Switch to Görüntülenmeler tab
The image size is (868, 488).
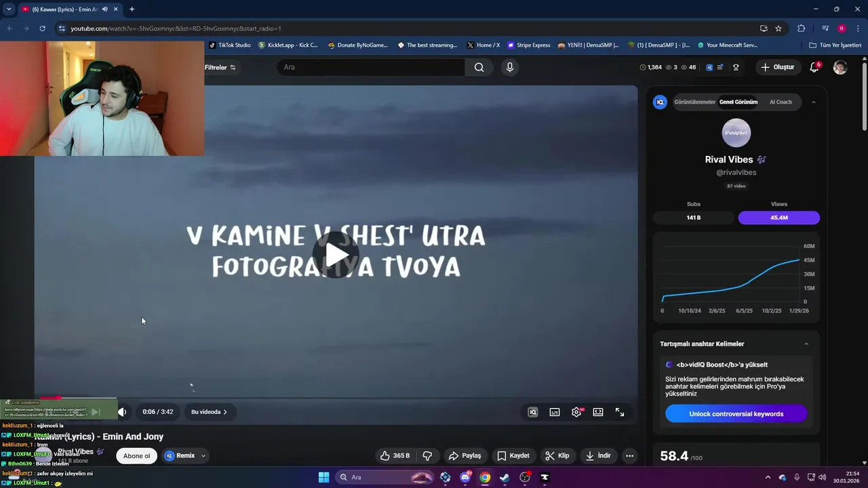(694, 102)
